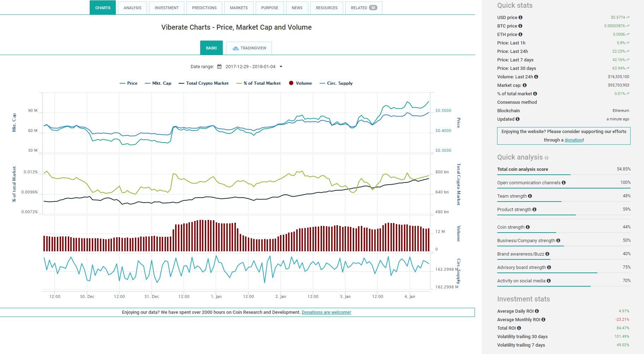Open the Predictions tab
644x354 pixels.
[204, 8]
